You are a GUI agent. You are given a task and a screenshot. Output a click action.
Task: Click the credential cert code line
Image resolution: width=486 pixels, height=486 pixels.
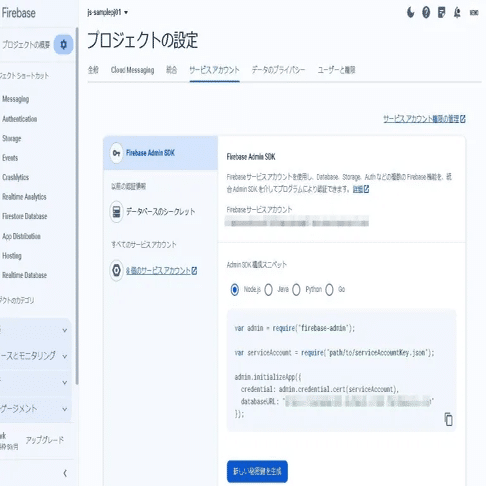click(320, 389)
